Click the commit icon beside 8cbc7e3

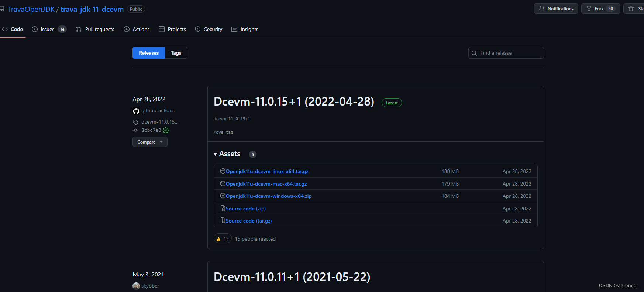pyautogui.click(x=135, y=130)
